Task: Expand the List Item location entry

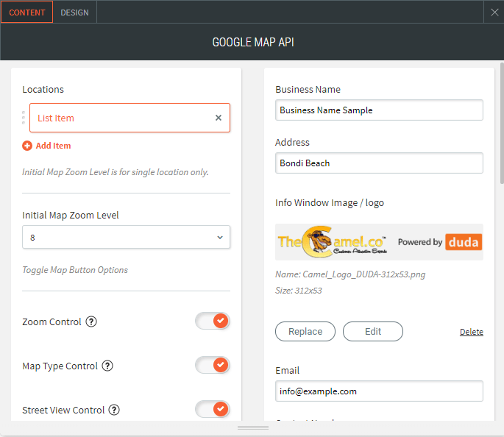Action: 118,118
